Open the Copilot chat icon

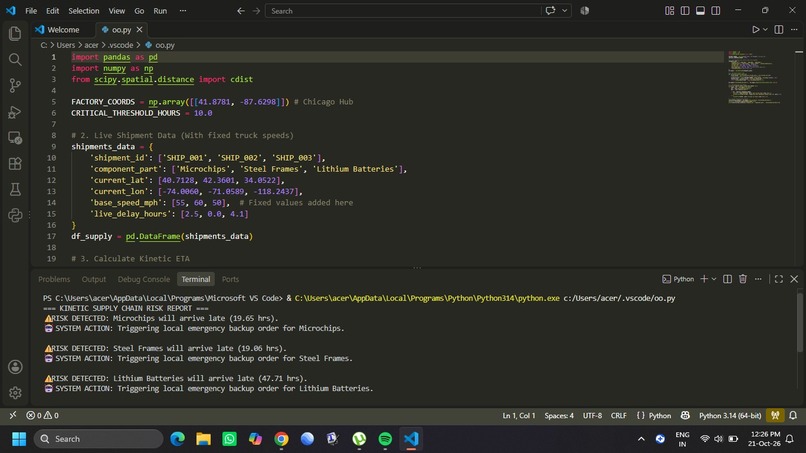(x=550, y=11)
